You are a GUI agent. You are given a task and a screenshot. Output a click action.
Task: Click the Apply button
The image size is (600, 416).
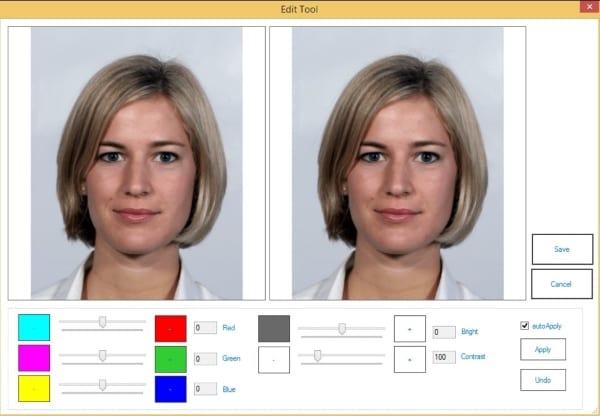543,349
